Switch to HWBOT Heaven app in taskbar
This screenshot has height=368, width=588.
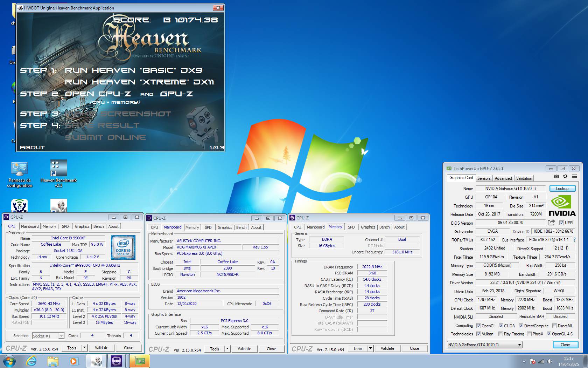(96, 361)
